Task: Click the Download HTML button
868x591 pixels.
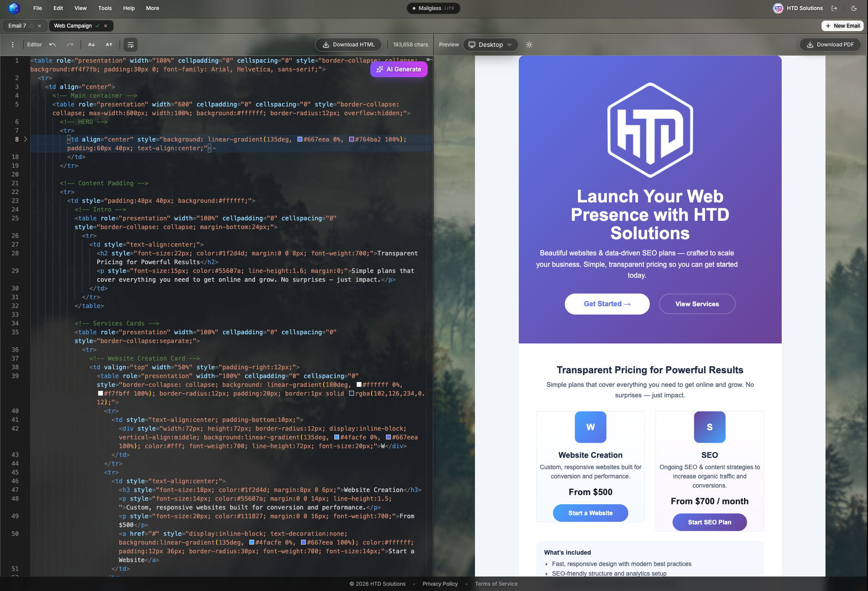Action: [x=348, y=44]
